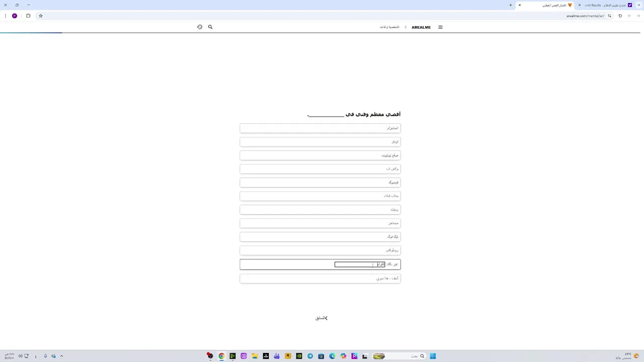This screenshot has width=644, height=362.
Task: Select the Reddit answer option
Action: [320, 210]
